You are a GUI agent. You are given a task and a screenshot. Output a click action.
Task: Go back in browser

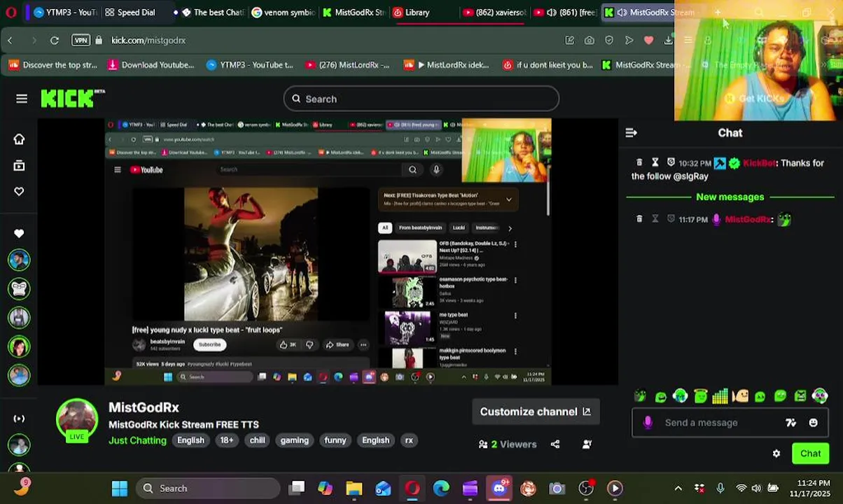click(10, 41)
